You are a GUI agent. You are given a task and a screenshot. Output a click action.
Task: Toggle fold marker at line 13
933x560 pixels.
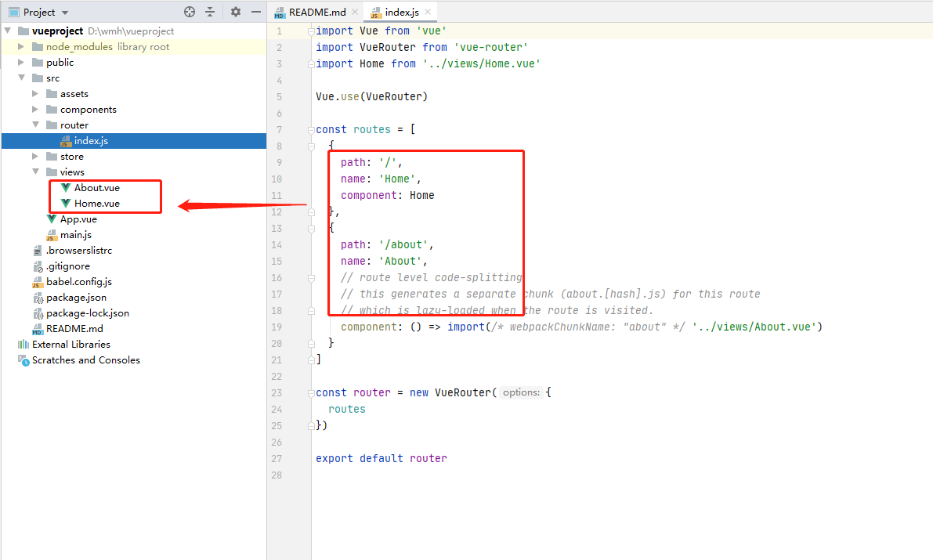310,229
